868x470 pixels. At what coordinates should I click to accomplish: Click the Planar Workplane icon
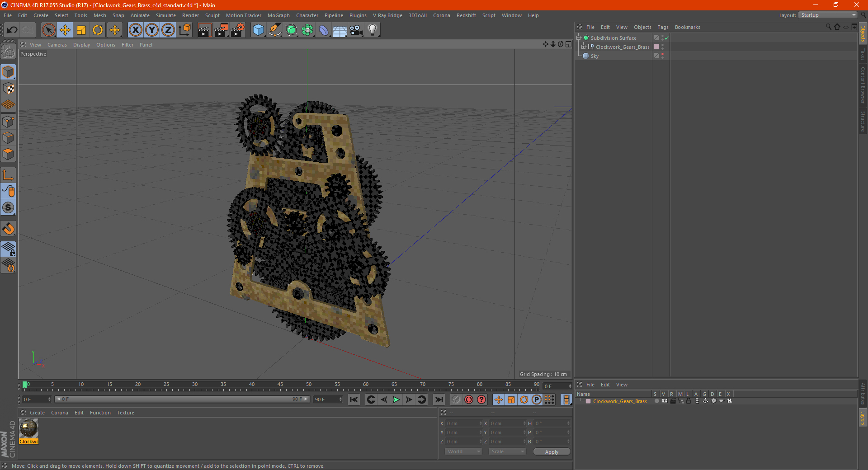coord(8,265)
